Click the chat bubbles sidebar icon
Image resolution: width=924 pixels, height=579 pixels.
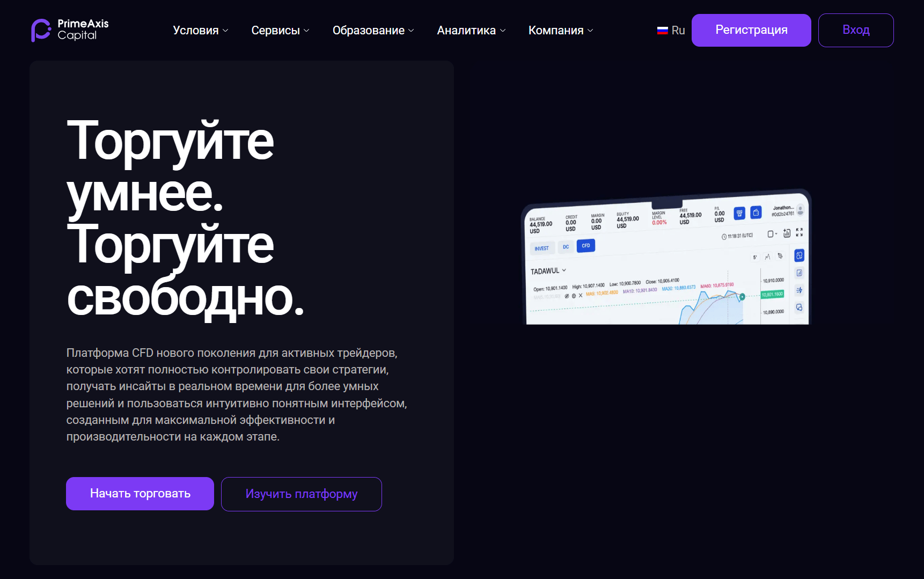pyautogui.click(x=799, y=307)
